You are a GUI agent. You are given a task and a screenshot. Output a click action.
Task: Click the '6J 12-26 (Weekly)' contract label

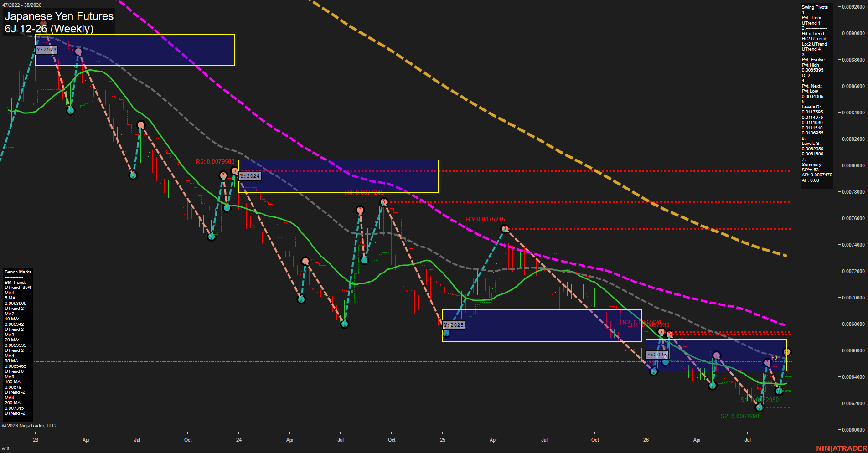point(49,29)
